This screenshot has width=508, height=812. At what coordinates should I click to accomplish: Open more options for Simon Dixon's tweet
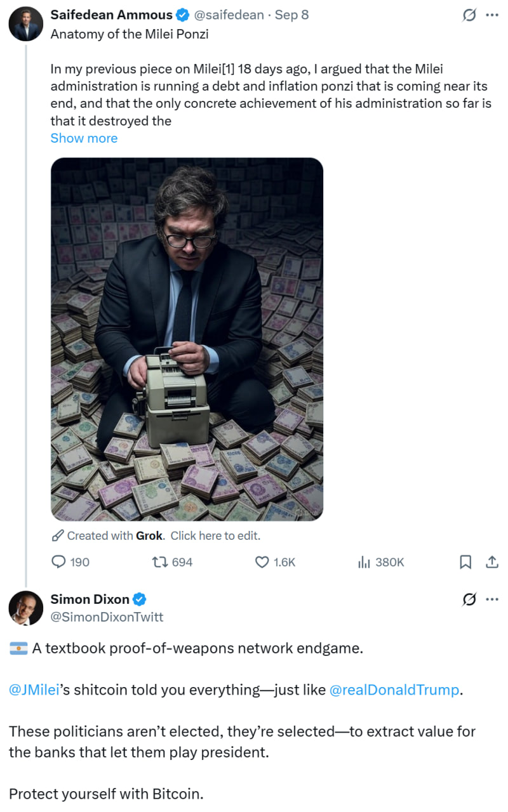[491, 599]
